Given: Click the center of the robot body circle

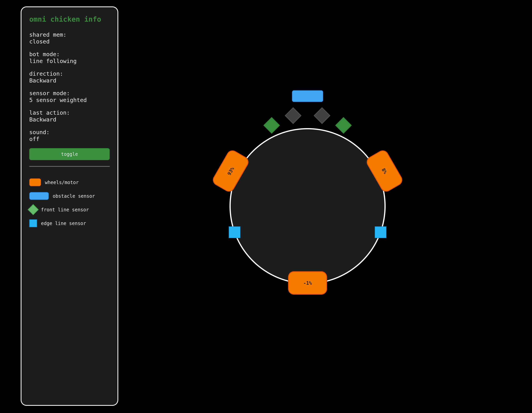Looking at the screenshot, I should coord(307,206).
